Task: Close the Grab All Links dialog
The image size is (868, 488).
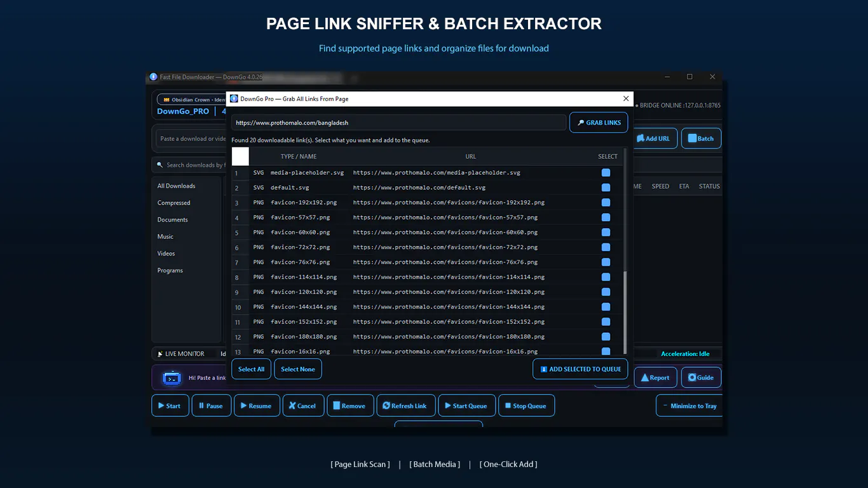Action: (626, 98)
